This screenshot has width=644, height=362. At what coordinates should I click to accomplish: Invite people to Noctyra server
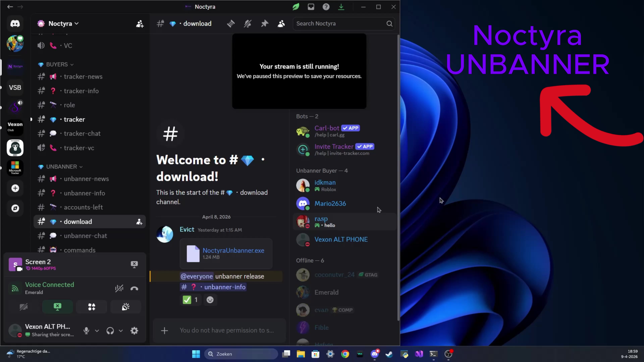click(140, 24)
